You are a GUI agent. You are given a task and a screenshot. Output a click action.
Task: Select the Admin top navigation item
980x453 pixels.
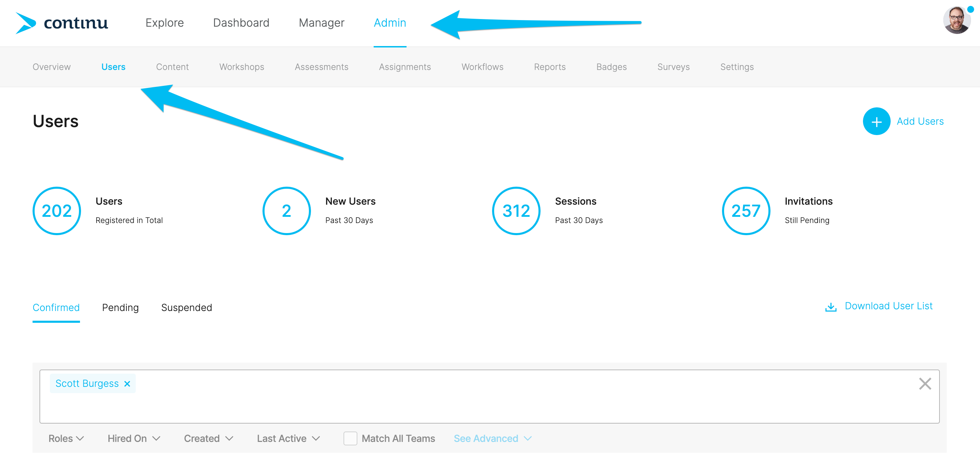coord(390,23)
